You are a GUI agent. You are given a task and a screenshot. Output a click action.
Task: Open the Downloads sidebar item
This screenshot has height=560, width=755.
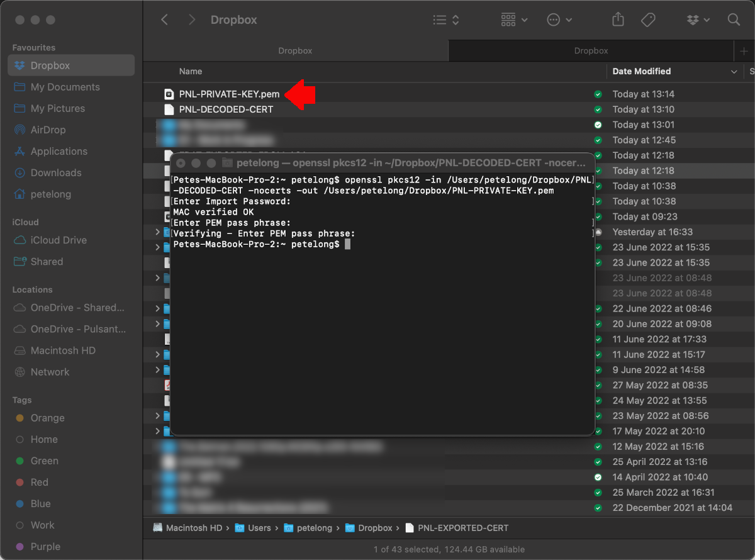point(55,172)
